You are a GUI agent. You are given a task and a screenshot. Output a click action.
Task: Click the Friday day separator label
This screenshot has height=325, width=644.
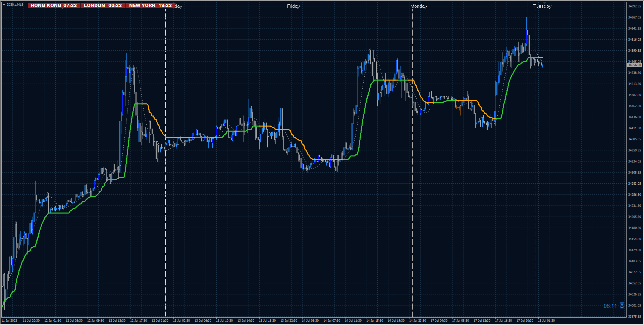(x=293, y=6)
